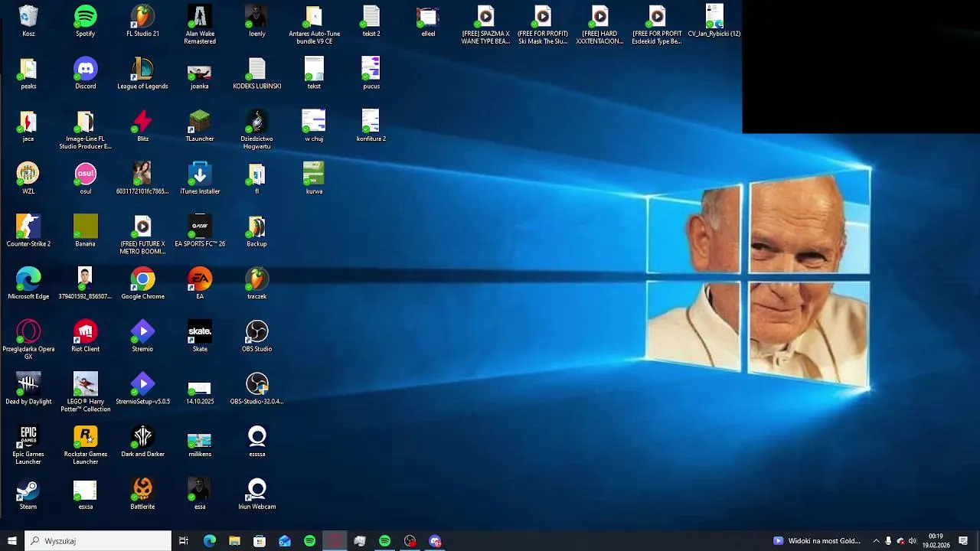Select the Backup folder icon
The height and width of the screenshot is (551, 980).
click(256, 231)
